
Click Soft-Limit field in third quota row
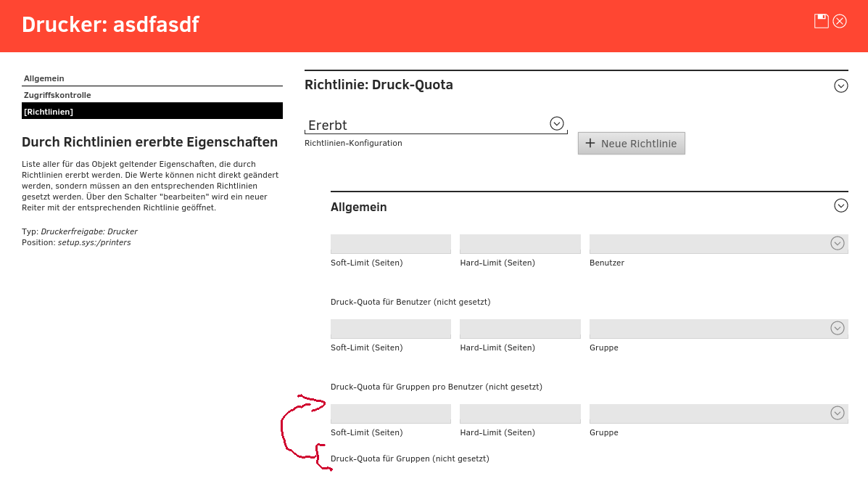coord(390,414)
